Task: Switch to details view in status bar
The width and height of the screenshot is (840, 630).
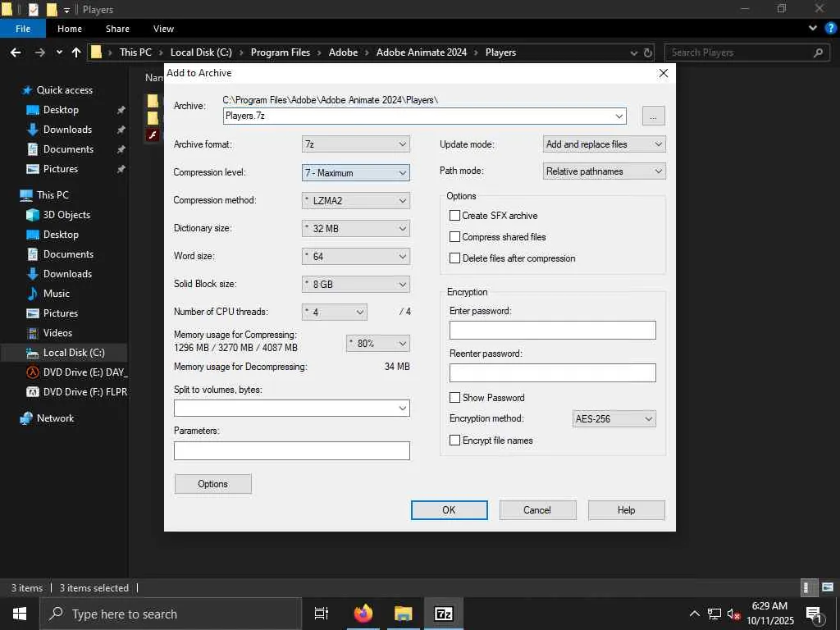Action: [x=808, y=587]
